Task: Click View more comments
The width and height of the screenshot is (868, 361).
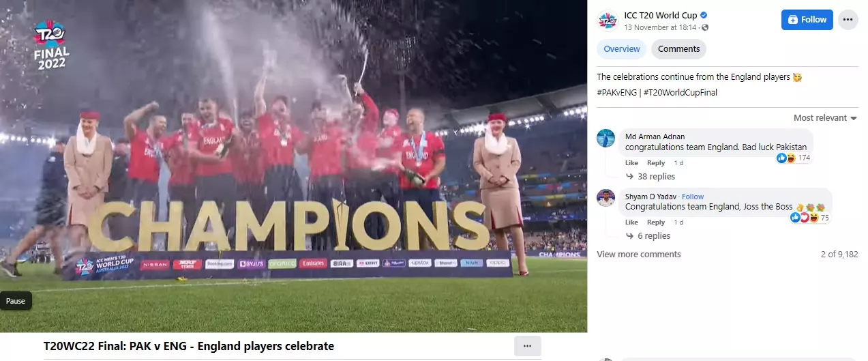Action: pyautogui.click(x=639, y=255)
